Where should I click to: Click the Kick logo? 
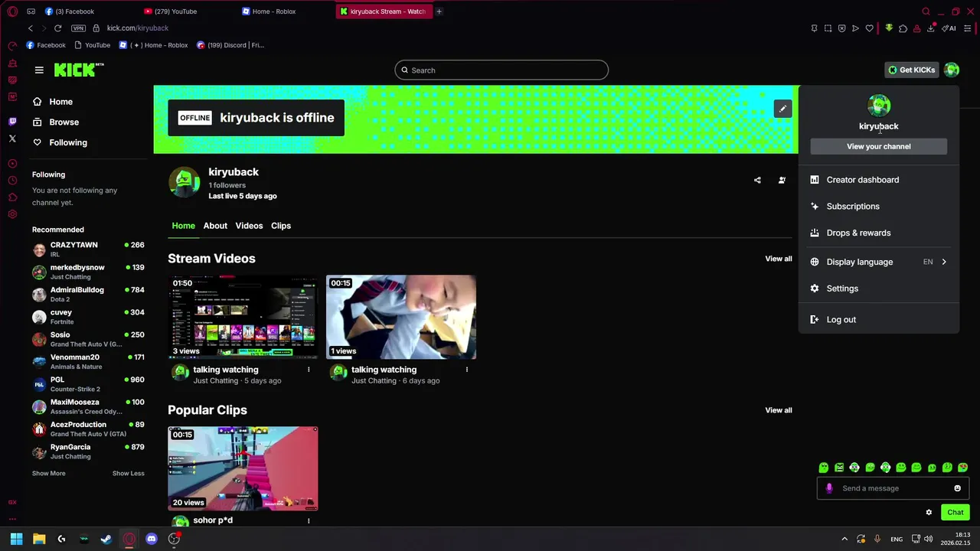point(79,70)
